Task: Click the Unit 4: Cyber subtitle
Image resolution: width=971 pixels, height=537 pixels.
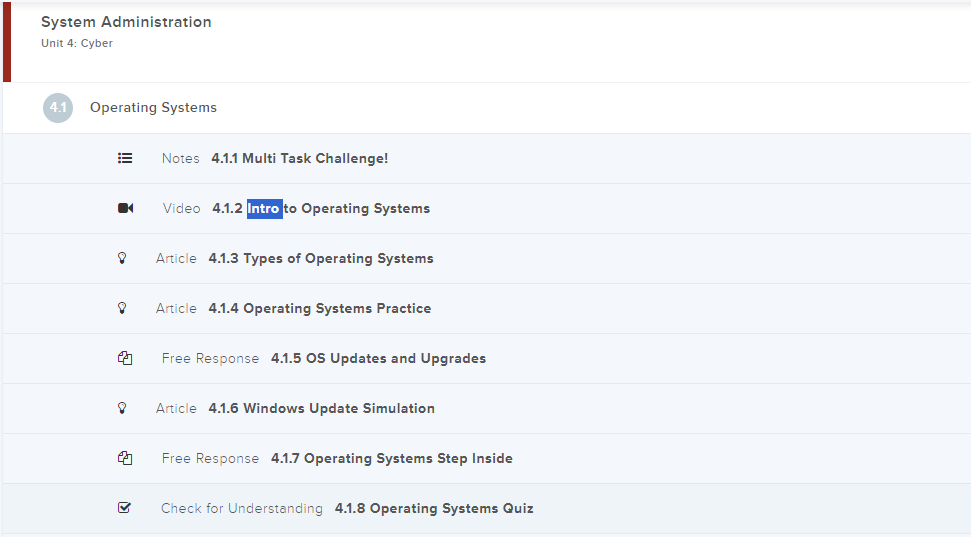Action: tap(77, 44)
